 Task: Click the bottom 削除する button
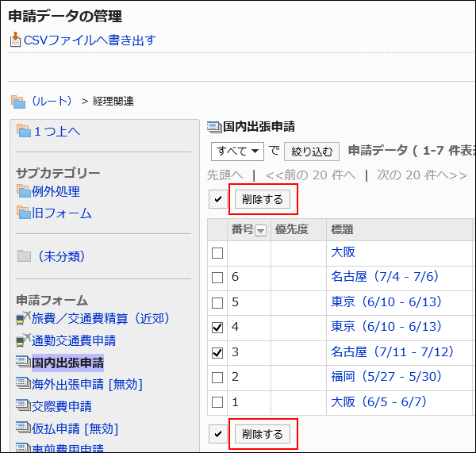click(x=263, y=434)
